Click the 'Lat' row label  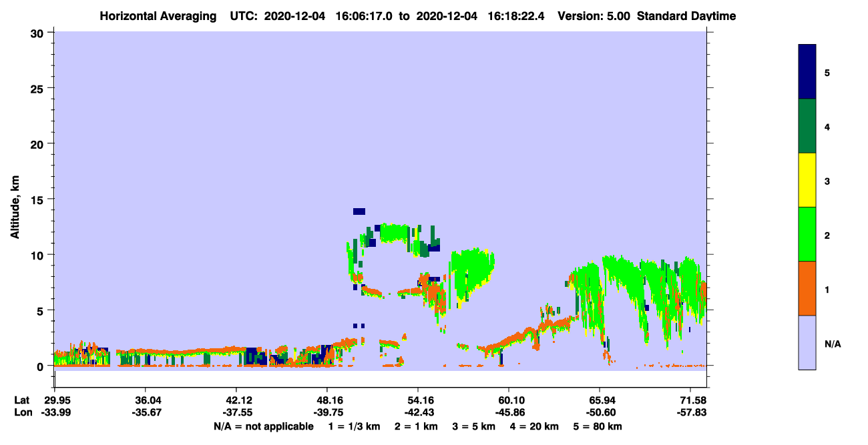pyautogui.click(x=22, y=400)
